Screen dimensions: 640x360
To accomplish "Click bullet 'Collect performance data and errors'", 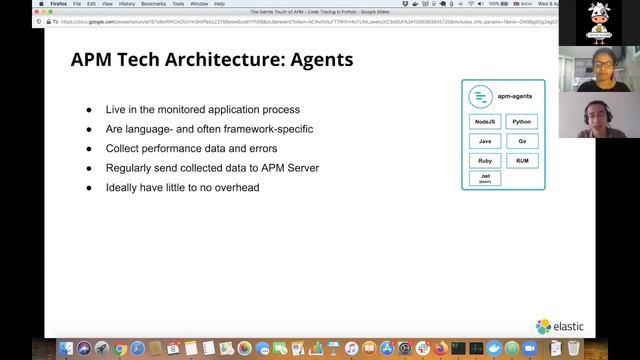I will pyautogui.click(x=191, y=149).
